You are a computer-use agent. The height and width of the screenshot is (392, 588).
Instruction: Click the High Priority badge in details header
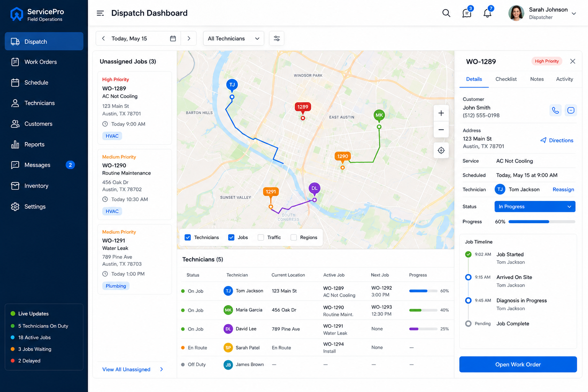point(547,61)
